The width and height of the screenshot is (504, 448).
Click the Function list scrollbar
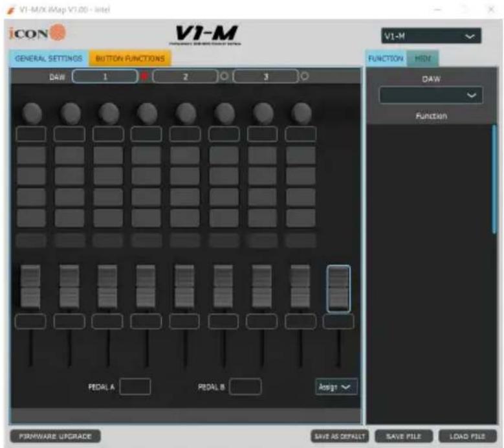click(x=494, y=179)
